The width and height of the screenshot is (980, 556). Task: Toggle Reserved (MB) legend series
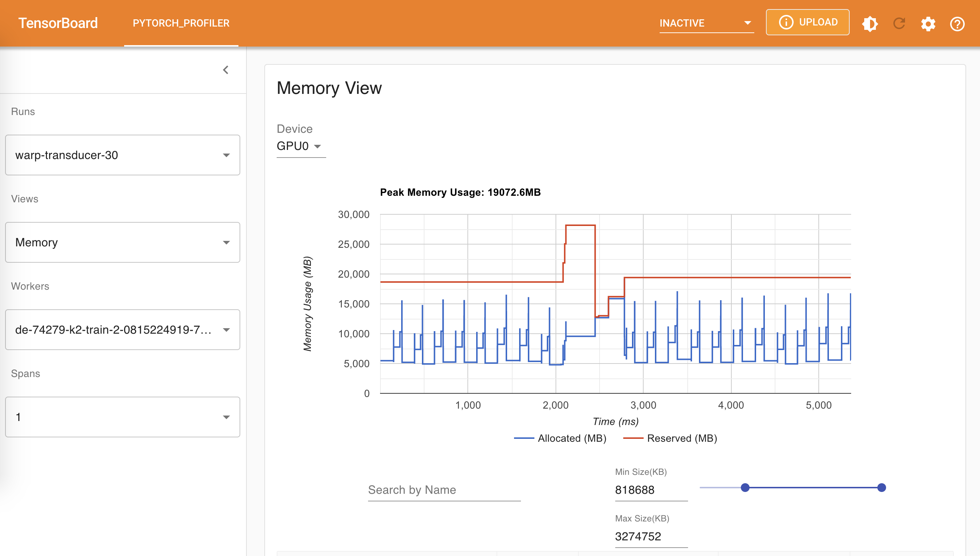pyautogui.click(x=670, y=438)
